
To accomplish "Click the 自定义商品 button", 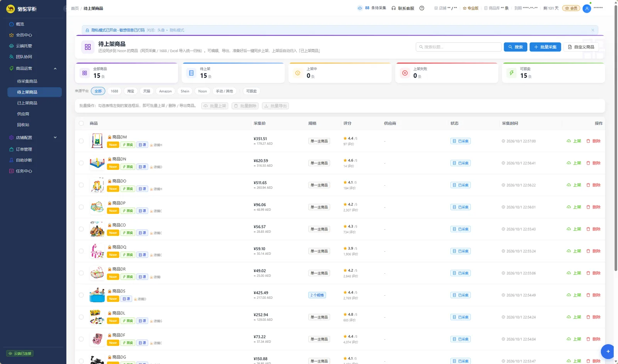I will point(581,47).
